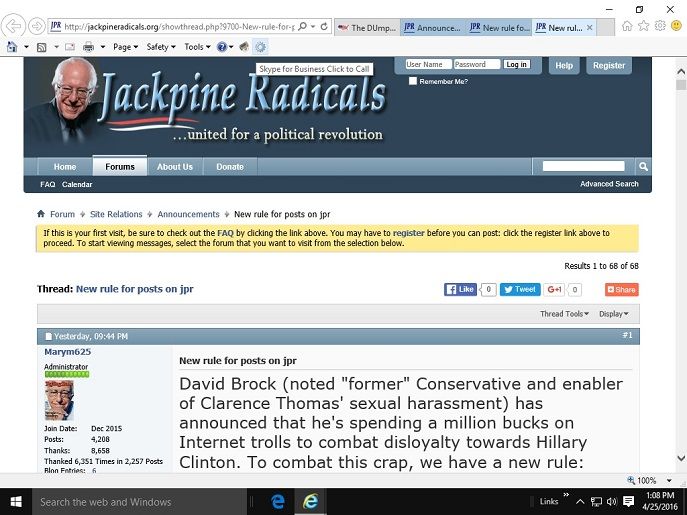
Task: Open FAQ link in navigation bar
Action: [48, 185]
